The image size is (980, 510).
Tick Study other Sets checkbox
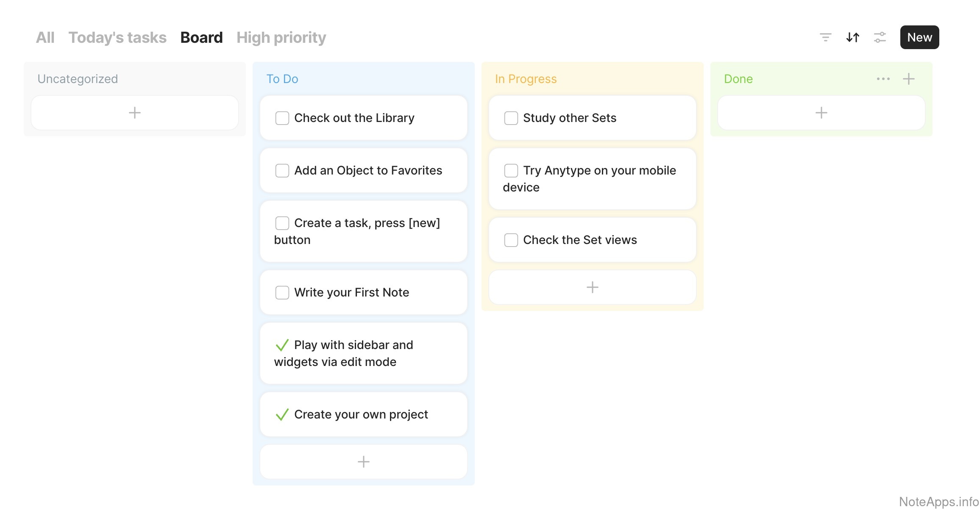[x=511, y=118]
